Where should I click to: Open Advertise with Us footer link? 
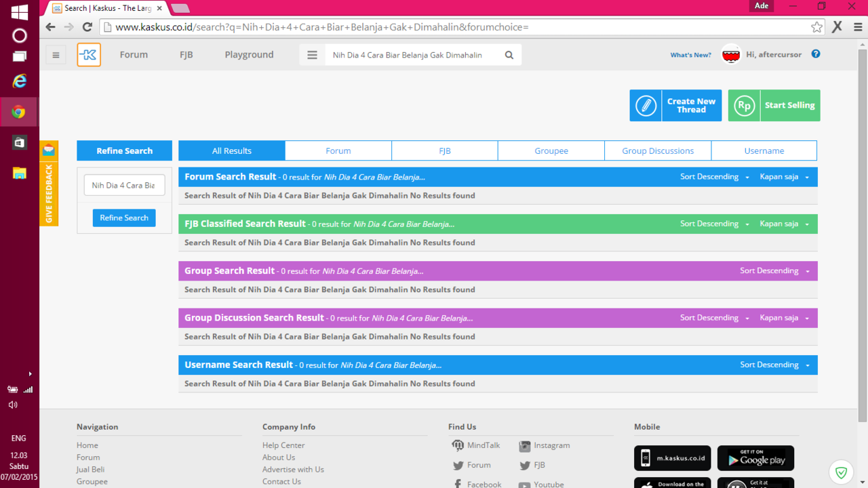(x=293, y=470)
